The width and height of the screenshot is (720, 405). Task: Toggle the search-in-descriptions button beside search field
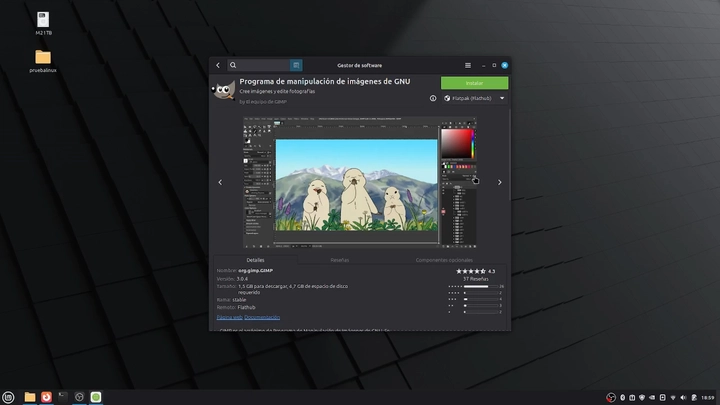pos(296,65)
